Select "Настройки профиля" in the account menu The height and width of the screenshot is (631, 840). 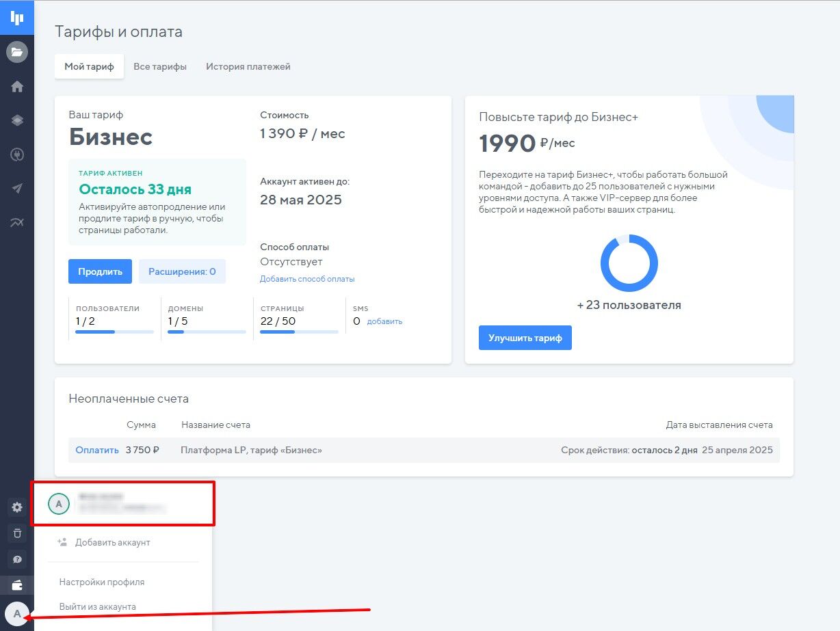[102, 582]
